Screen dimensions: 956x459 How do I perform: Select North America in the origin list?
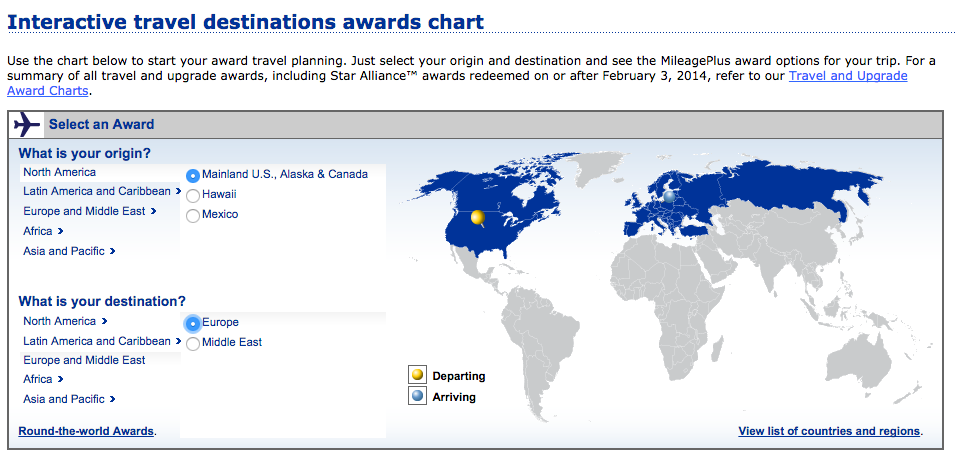click(60, 172)
